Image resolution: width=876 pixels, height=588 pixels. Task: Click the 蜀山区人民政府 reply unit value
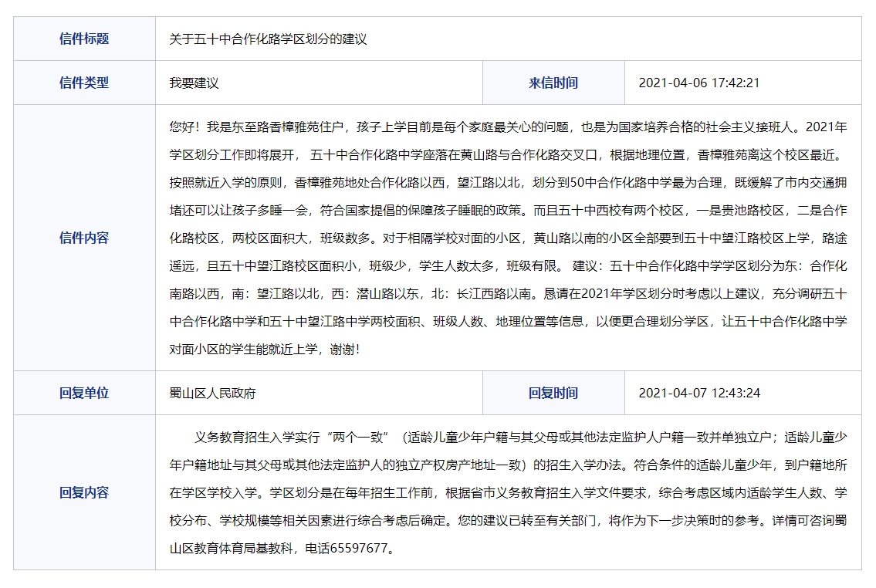(212, 394)
